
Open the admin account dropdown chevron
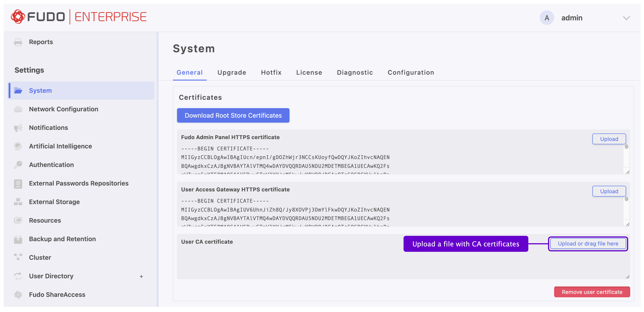(x=626, y=18)
